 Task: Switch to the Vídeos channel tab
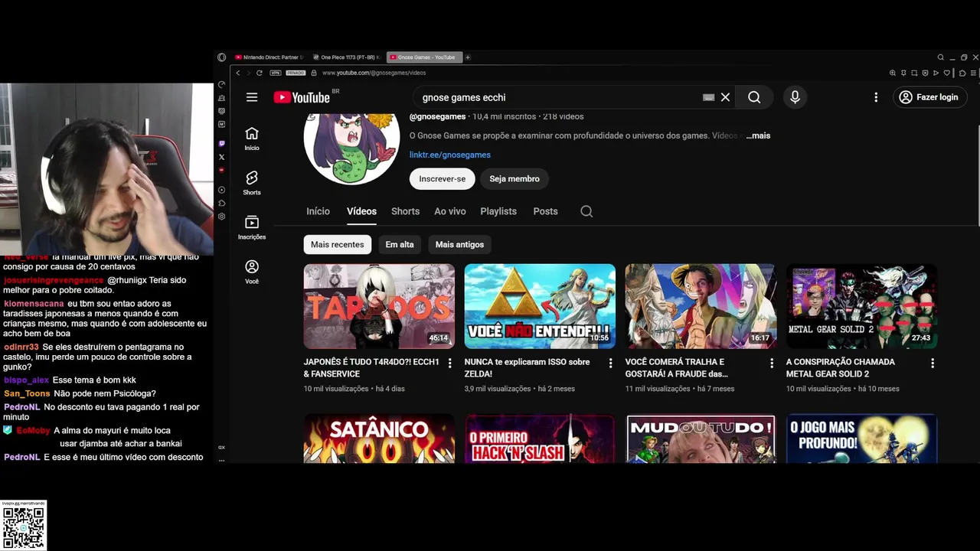coord(361,211)
